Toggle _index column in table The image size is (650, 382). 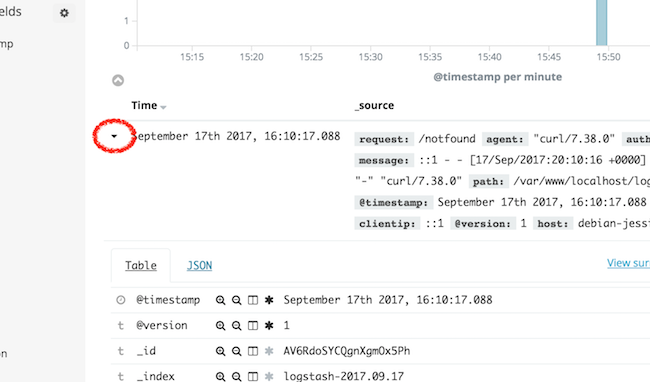click(x=253, y=377)
